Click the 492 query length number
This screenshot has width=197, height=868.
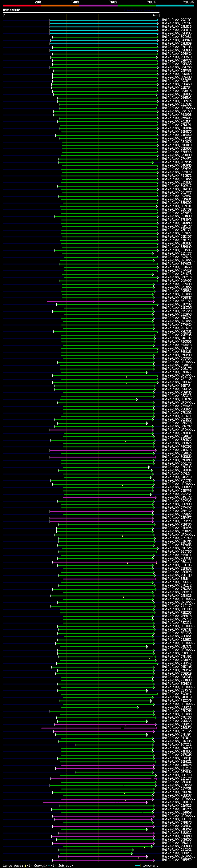[155, 15]
